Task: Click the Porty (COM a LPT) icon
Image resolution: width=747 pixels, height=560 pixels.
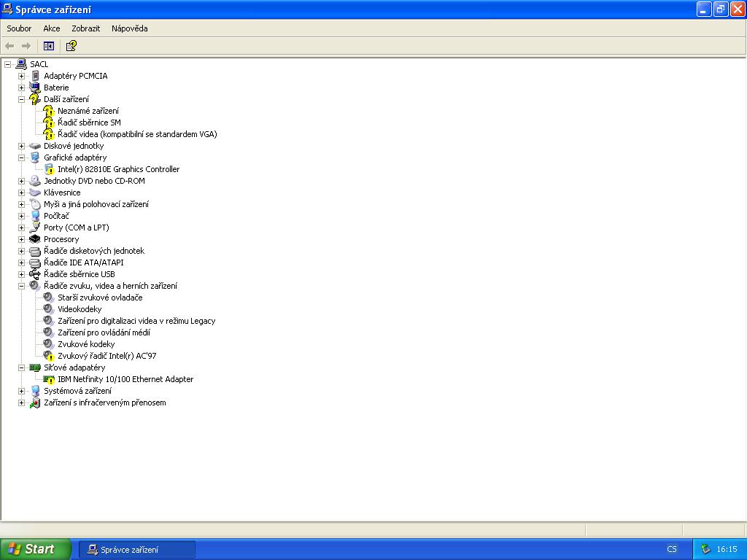Action: [35, 227]
